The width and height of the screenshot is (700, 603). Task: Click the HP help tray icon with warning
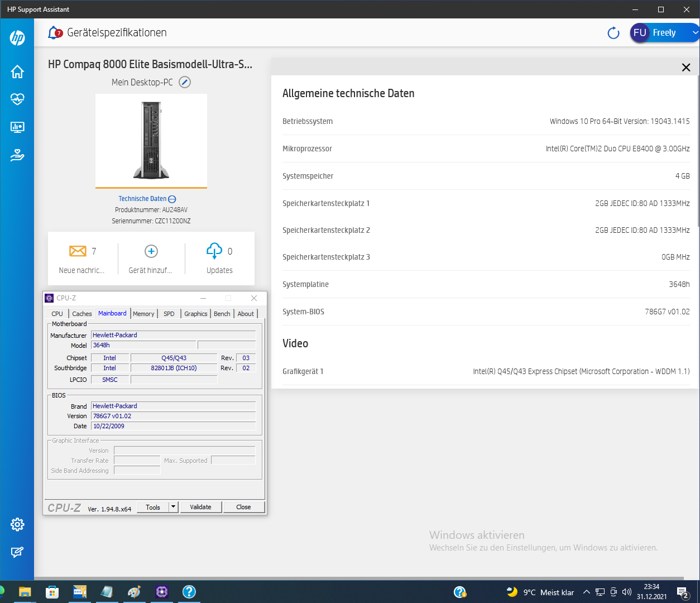460,592
